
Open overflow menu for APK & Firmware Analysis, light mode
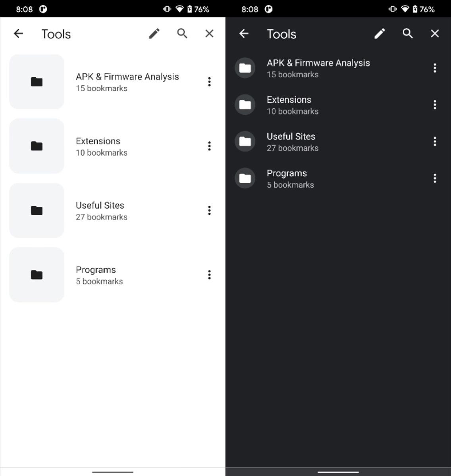(x=209, y=82)
